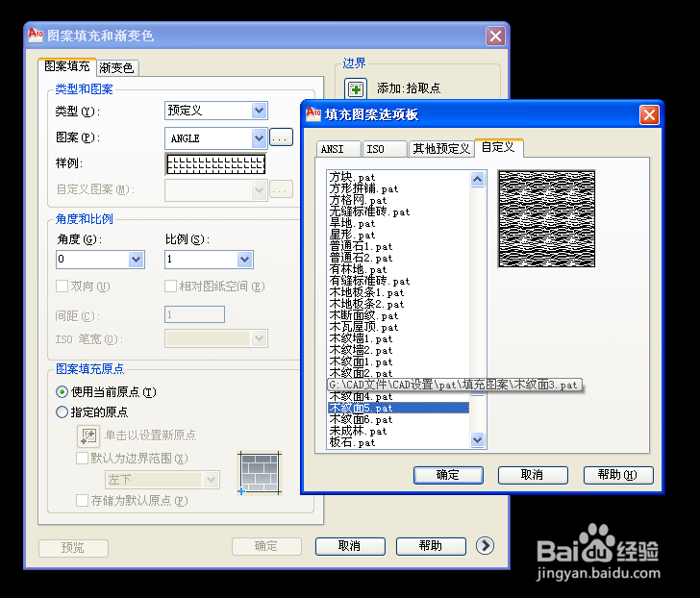Select 木纹面1.pat in the list
The image size is (700, 598).
click(x=361, y=361)
